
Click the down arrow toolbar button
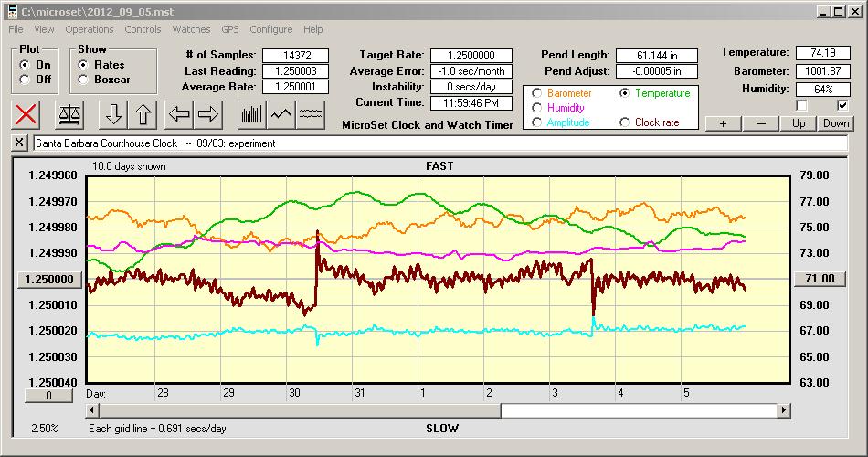tap(113, 114)
